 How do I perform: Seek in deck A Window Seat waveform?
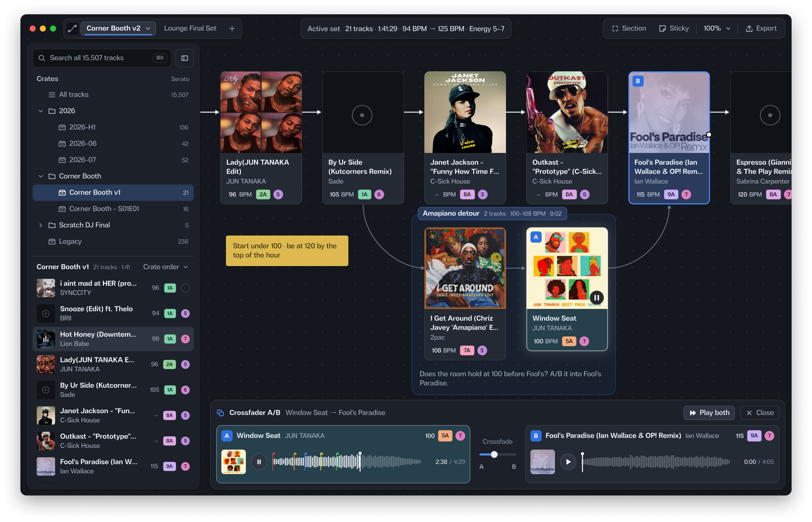tap(347, 462)
